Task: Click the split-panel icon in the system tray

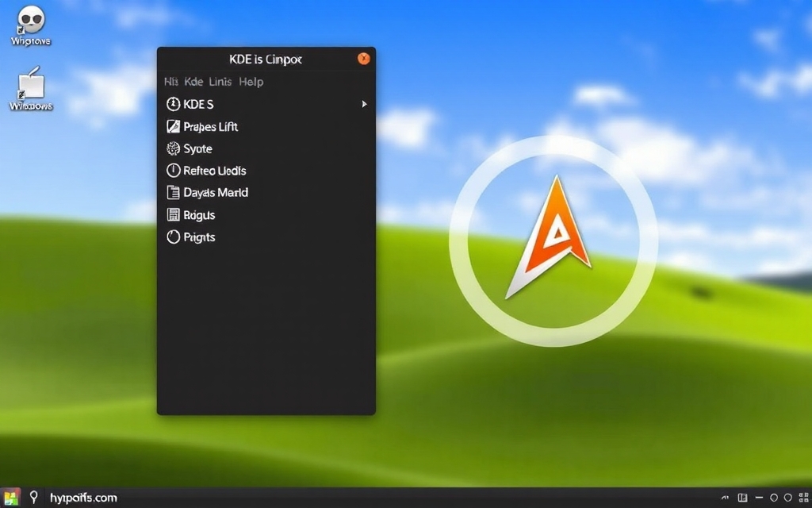Action: [x=742, y=498]
